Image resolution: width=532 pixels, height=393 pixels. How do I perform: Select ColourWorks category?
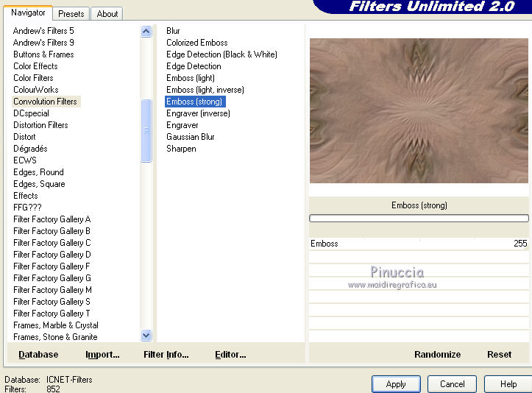[36, 90]
